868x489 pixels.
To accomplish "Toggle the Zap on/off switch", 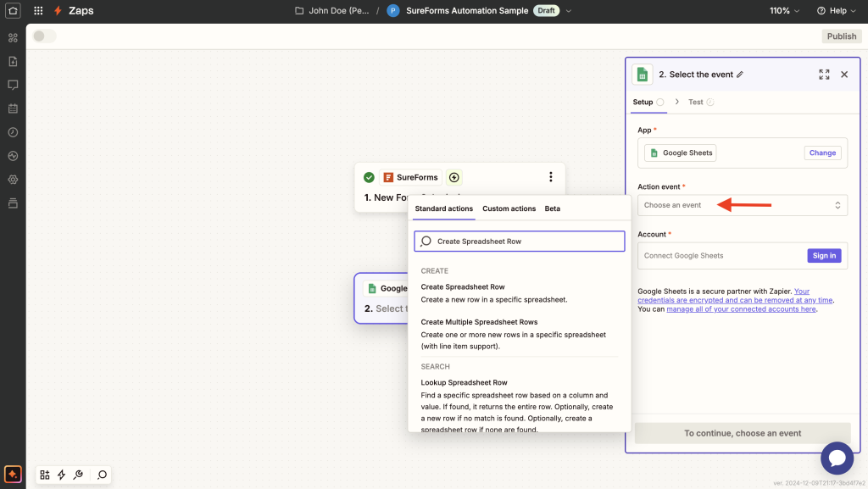I will 44,36.
